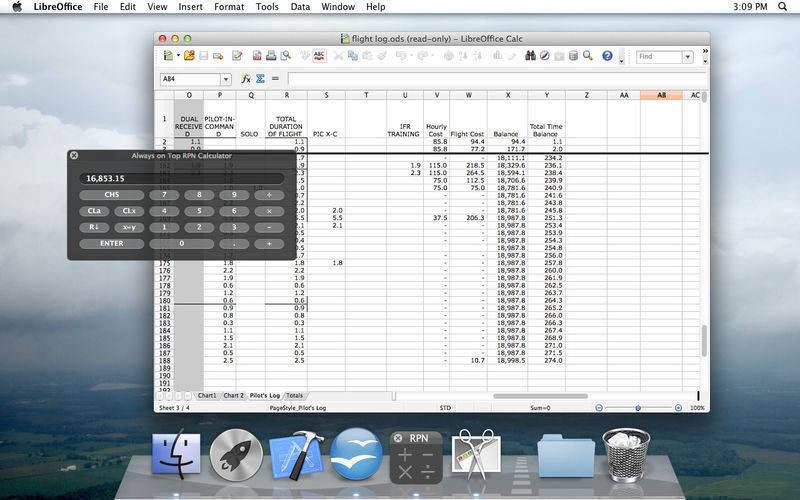Click the zoom slider handle in status bar
This screenshot has height=500, width=800.
point(638,408)
